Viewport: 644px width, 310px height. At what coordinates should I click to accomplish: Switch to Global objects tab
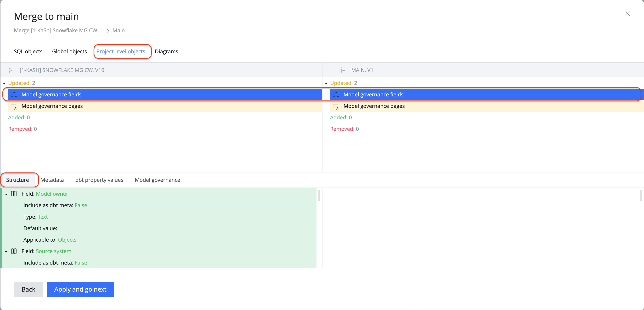69,51
